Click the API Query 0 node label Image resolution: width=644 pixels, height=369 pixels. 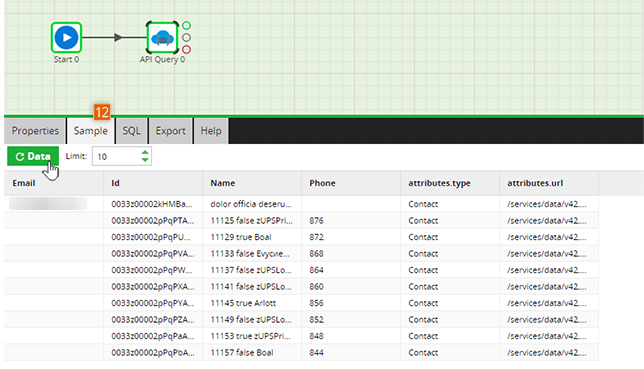pos(162,59)
